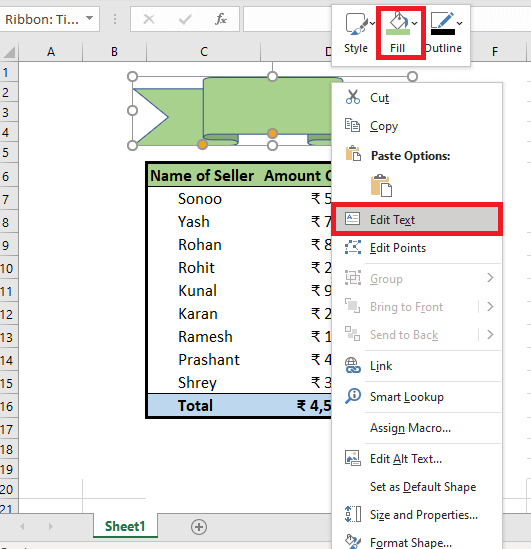Click the Edit Alt Text picture icon
Viewport: 531px width, 549px height.
point(352,458)
